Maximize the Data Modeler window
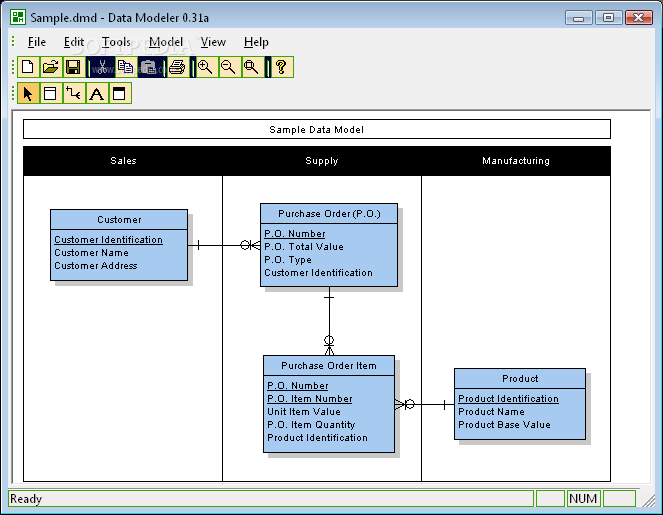This screenshot has height=515, width=663. click(x=608, y=18)
